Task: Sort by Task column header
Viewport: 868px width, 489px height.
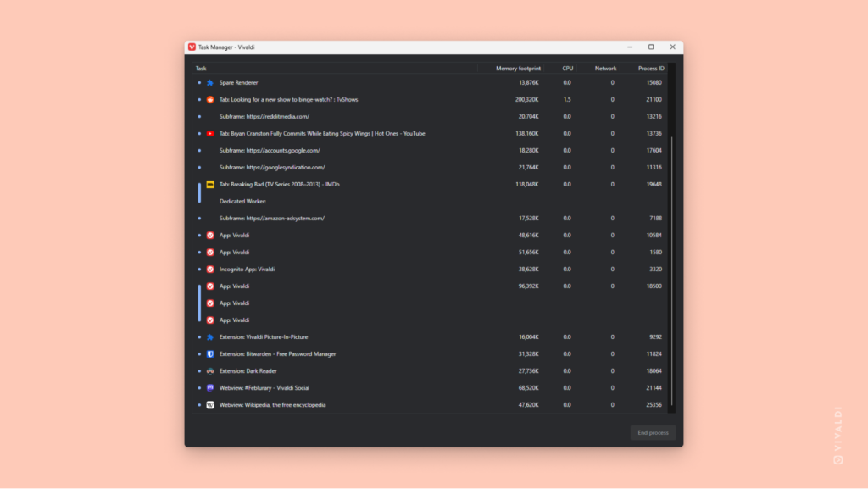Action: click(335, 69)
